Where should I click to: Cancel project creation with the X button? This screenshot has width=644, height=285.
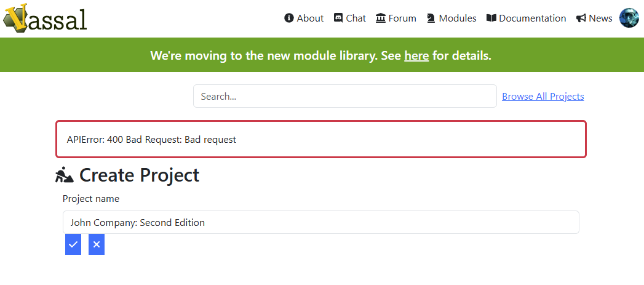point(97,245)
